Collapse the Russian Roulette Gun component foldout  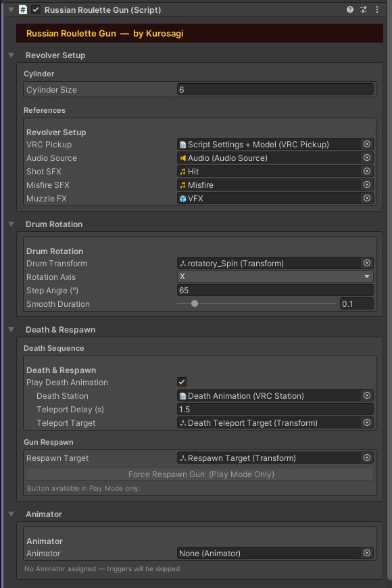tap(11, 9)
